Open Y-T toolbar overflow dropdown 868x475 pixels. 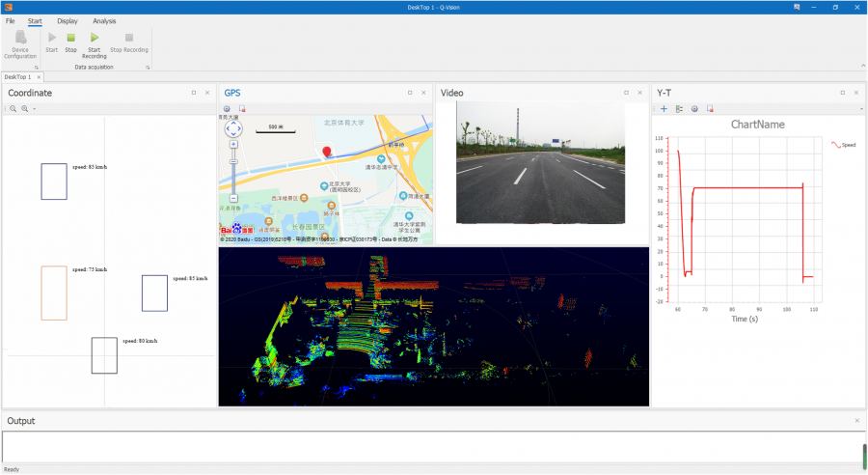pyautogui.click(x=861, y=109)
